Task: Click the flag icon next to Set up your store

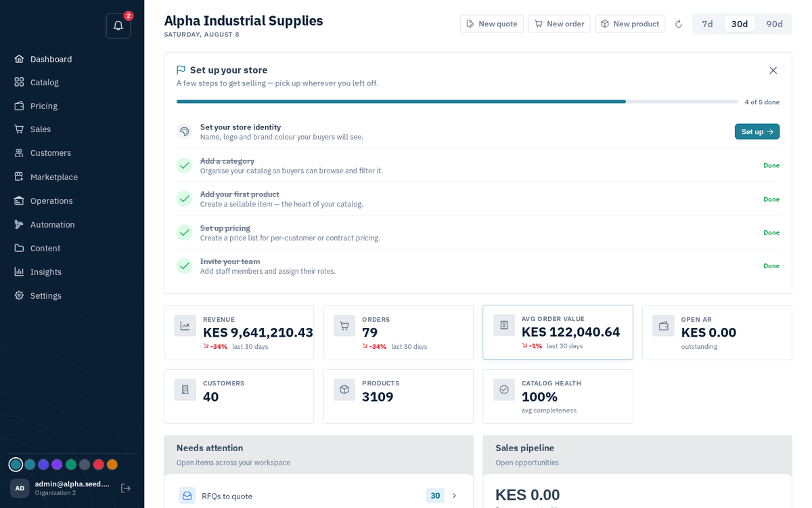Action: pos(181,70)
